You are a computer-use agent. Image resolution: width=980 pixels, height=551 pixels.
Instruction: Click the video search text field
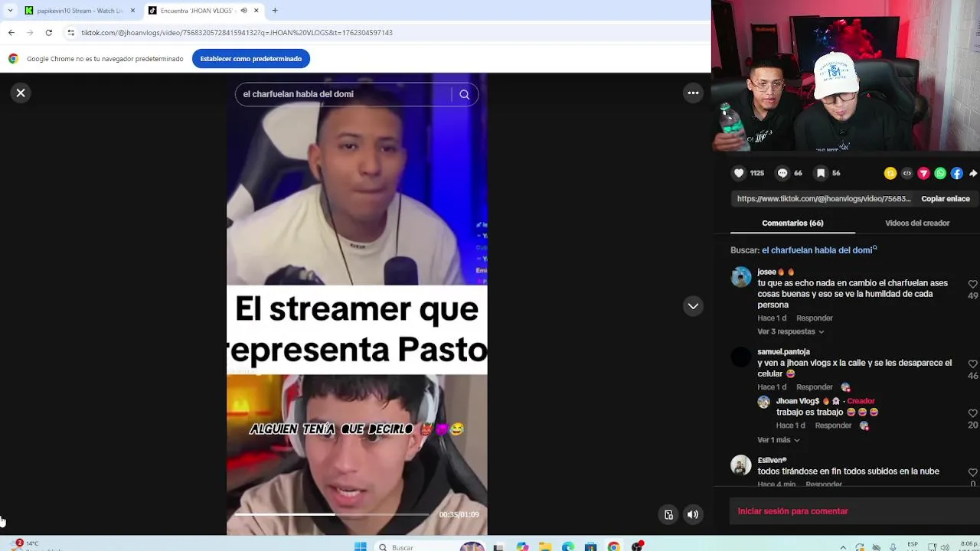(x=343, y=94)
